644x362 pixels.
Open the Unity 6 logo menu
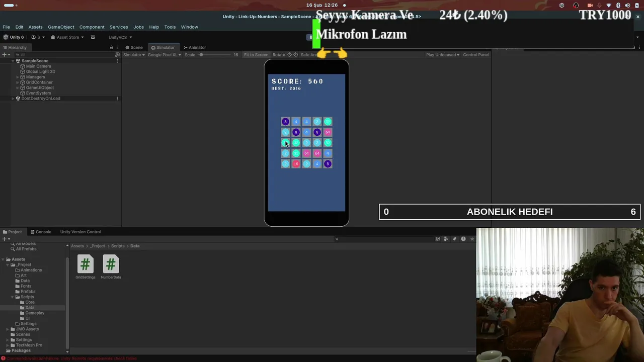click(x=14, y=37)
